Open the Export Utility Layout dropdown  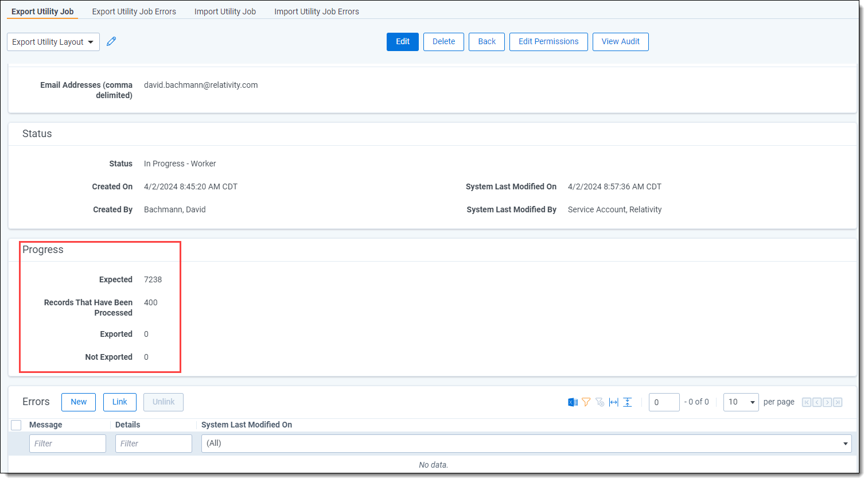pos(53,42)
